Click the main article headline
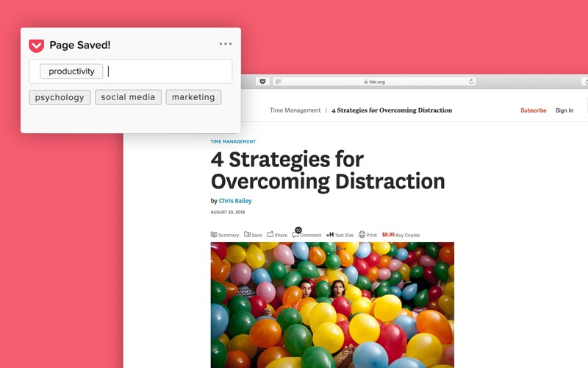Viewport: 588px width, 368px height. pyautogui.click(x=327, y=171)
